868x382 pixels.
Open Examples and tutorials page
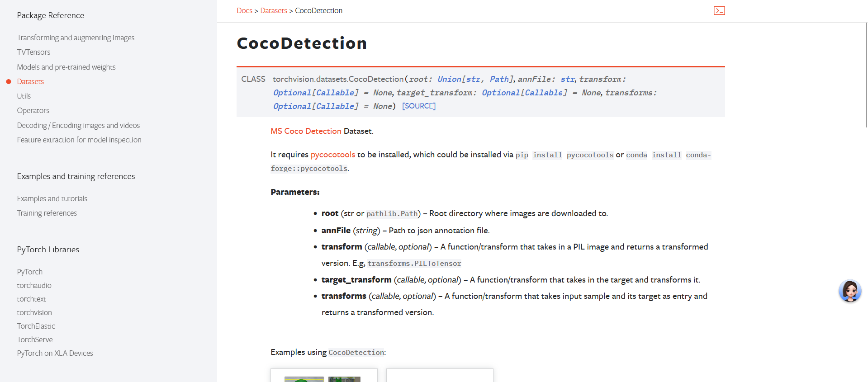52,198
